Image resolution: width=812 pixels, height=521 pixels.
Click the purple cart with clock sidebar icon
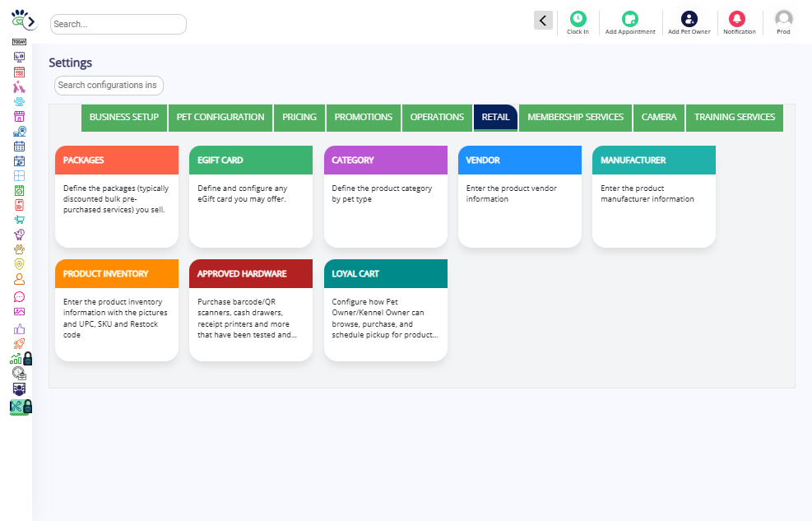pyautogui.click(x=19, y=234)
